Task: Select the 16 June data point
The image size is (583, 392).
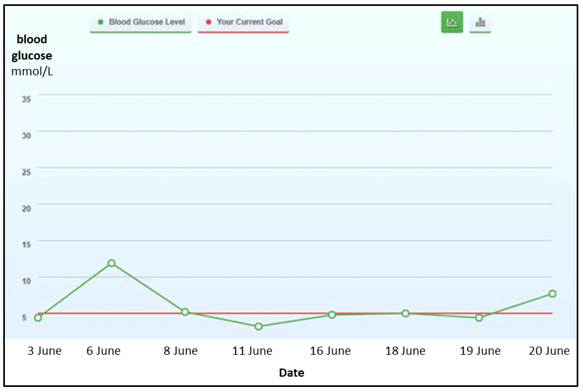Action: [332, 315]
